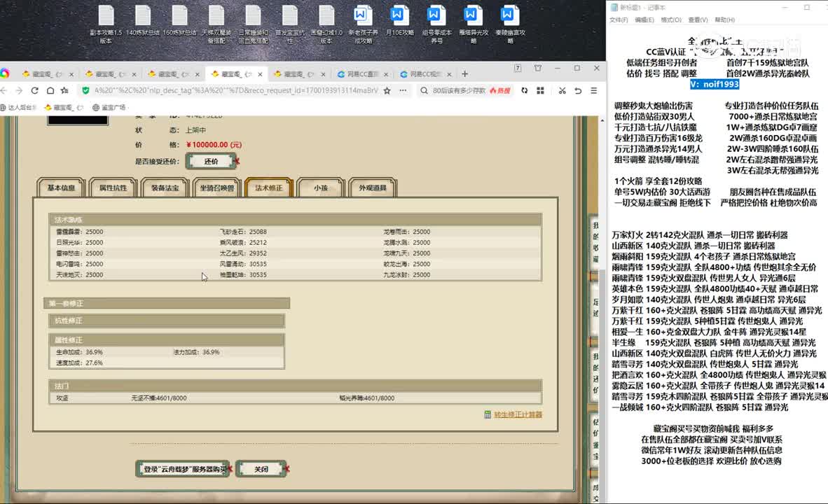Open Notepad 格式(O) menu
This screenshot has height=504, width=828.
pyautogui.click(x=671, y=20)
